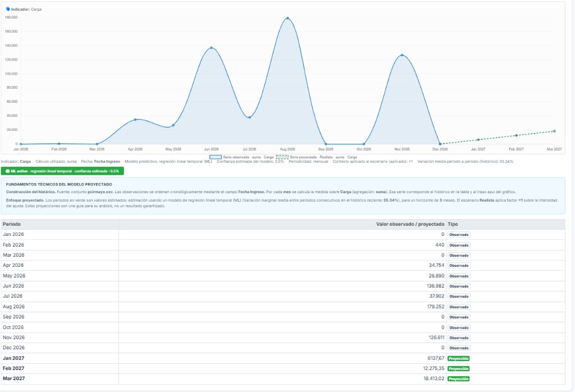Click the blue tag icon beside Indicador: Carga
Image resolution: width=575 pixels, height=392 pixels.
tap(8, 9)
